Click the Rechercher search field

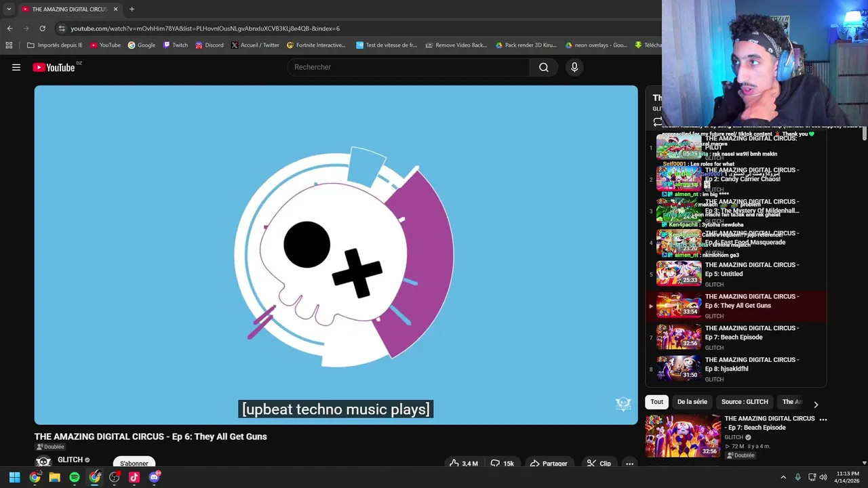(x=409, y=67)
